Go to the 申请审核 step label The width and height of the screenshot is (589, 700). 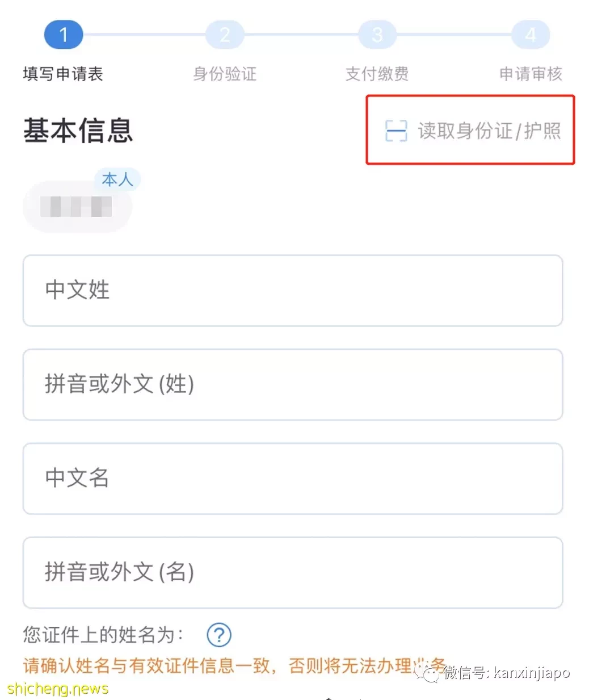pyautogui.click(x=531, y=74)
